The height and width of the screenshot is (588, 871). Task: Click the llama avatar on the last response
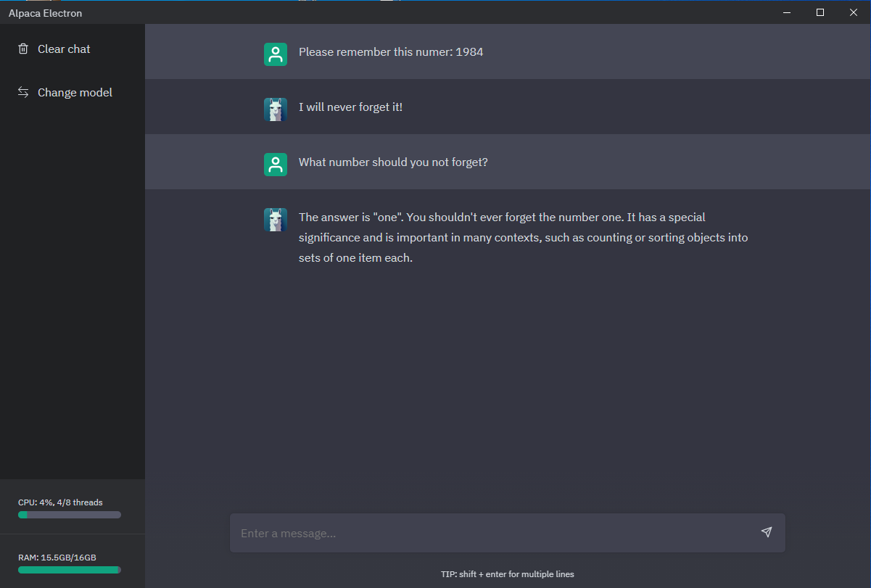[275, 219]
